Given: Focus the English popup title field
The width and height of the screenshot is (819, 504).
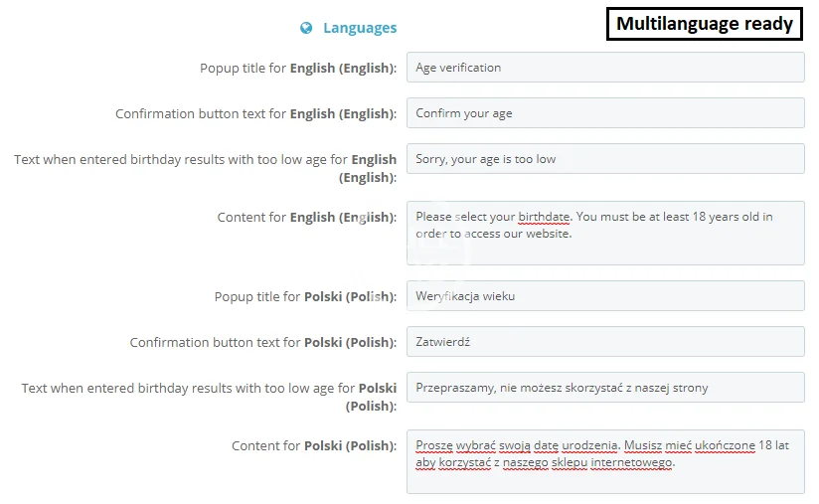Looking at the screenshot, I should [x=604, y=68].
